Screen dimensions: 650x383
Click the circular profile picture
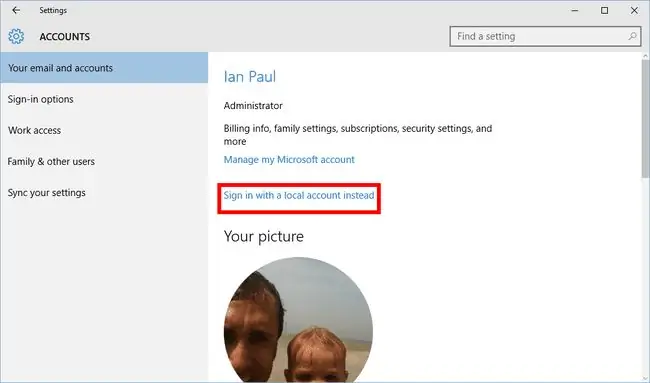point(298,320)
